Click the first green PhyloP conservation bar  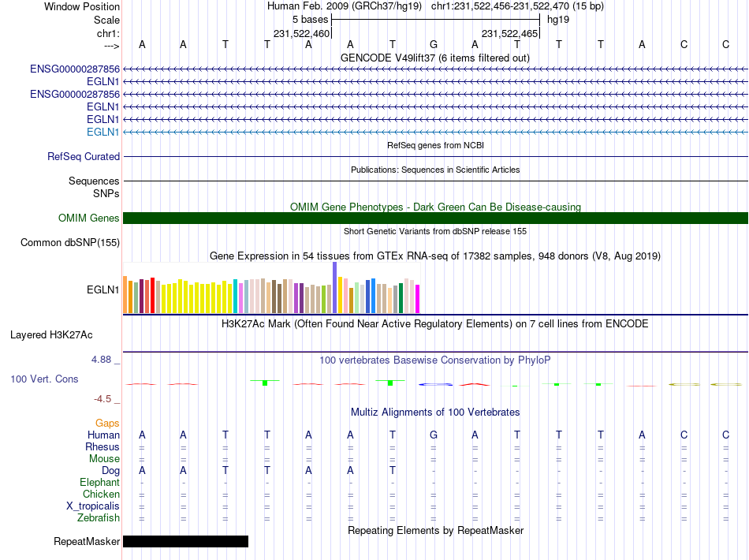tap(265, 383)
